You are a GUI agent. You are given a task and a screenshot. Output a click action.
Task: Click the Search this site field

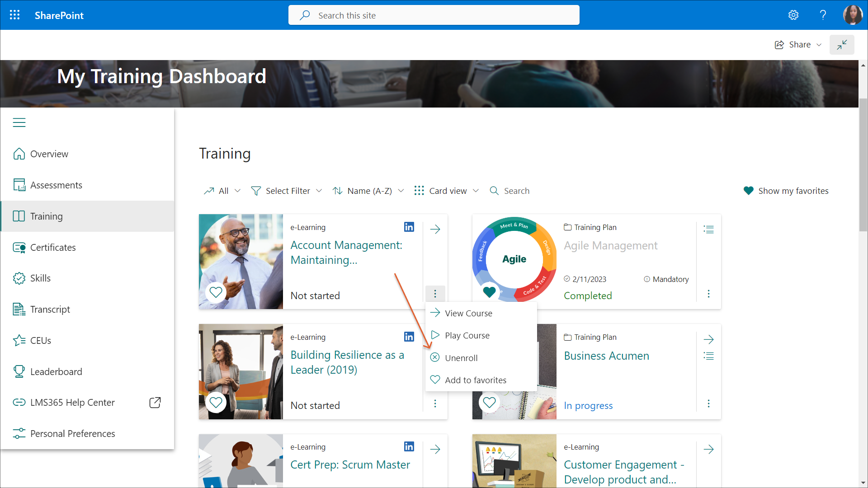(434, 15)
